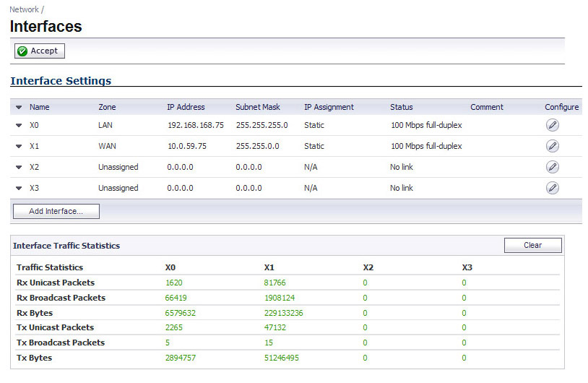Click the Tx Broadcast Packets row label
This screenshot has width=588, height=383.
click(x=61, y=343)
